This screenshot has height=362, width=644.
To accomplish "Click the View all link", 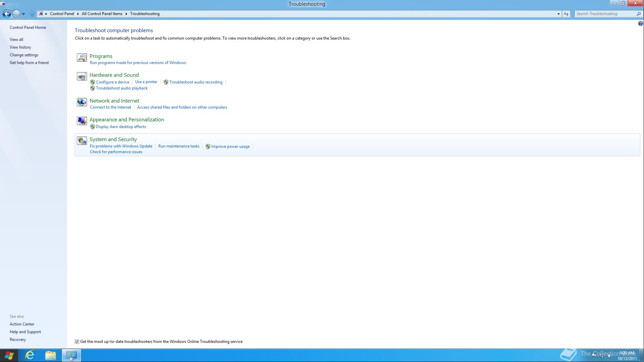I will click(x=16, y=40).
